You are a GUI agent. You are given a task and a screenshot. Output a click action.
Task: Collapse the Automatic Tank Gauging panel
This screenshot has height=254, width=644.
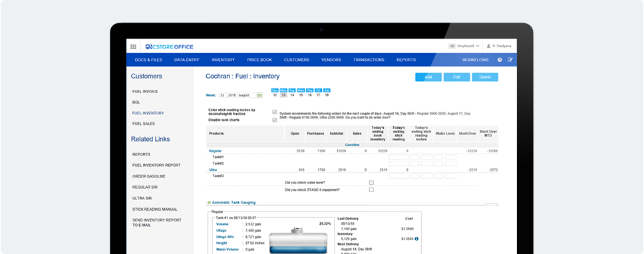click(491, 204)
